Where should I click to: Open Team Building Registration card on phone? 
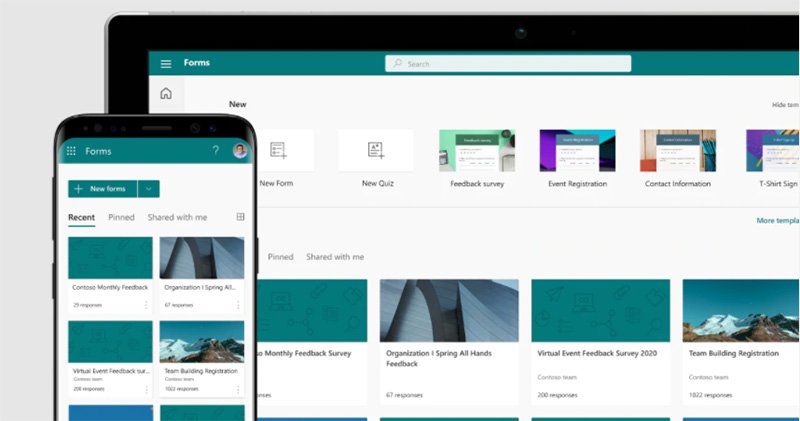pyautogui.click(x=202, y=359)
